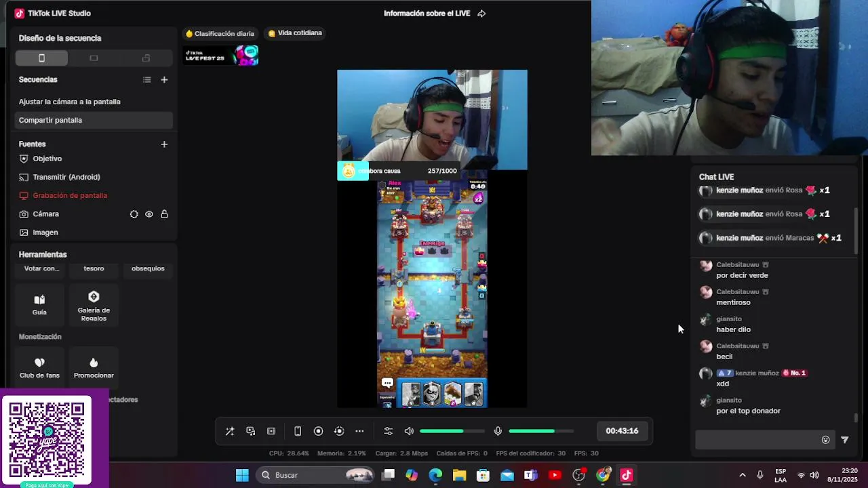Screen dimensions: 868x488
Task: Open the emoji picker in chat
Action: point(825,440)
